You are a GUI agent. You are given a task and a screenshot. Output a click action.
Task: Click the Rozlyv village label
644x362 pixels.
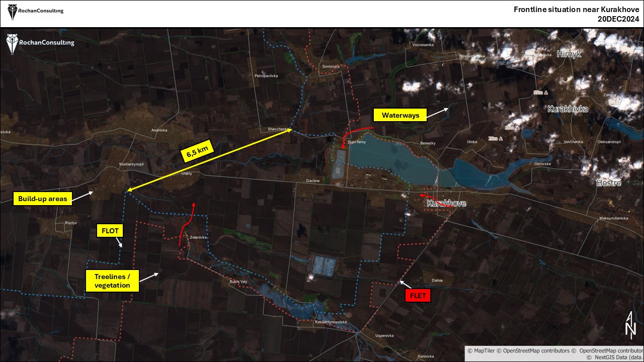click(70, 223)
